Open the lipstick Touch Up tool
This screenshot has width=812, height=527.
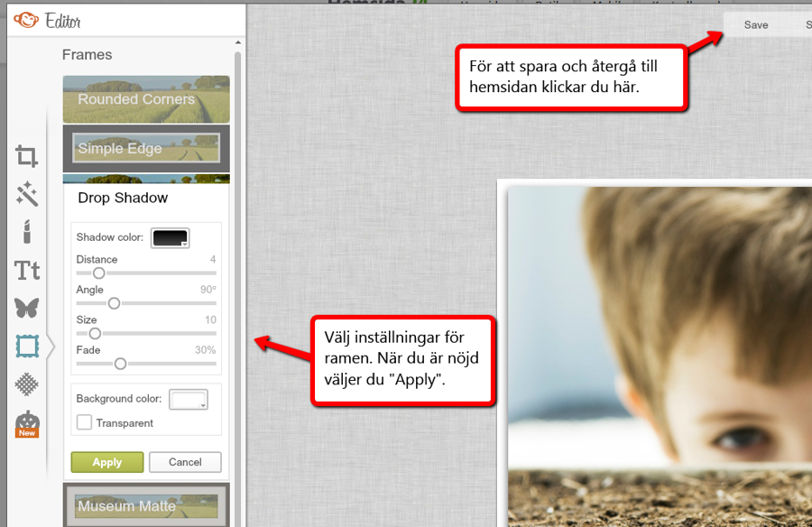pos(27,232)
